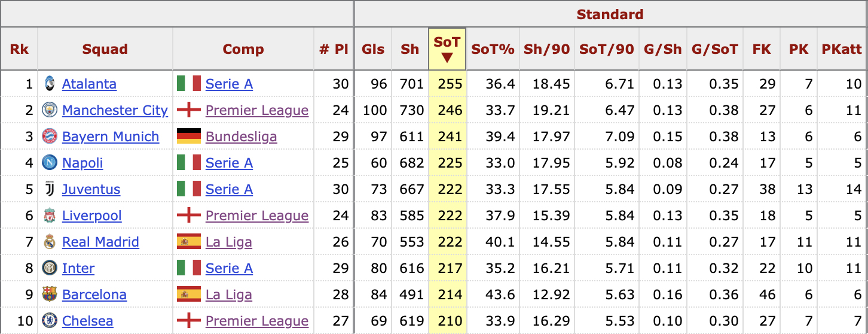The width and height of the screenshot is (868, 334).
Task: Click the Napoli club crest icon
Action: click(x=50, y=163)
